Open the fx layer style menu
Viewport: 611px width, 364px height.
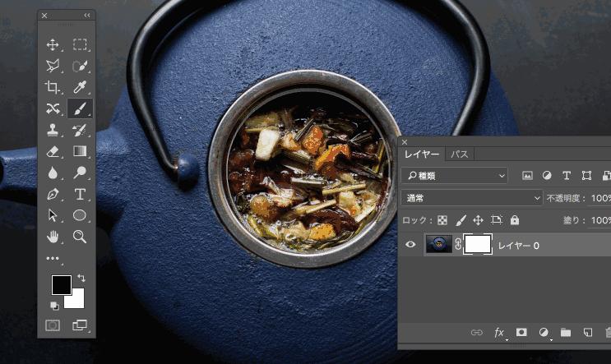coord(499,333)
